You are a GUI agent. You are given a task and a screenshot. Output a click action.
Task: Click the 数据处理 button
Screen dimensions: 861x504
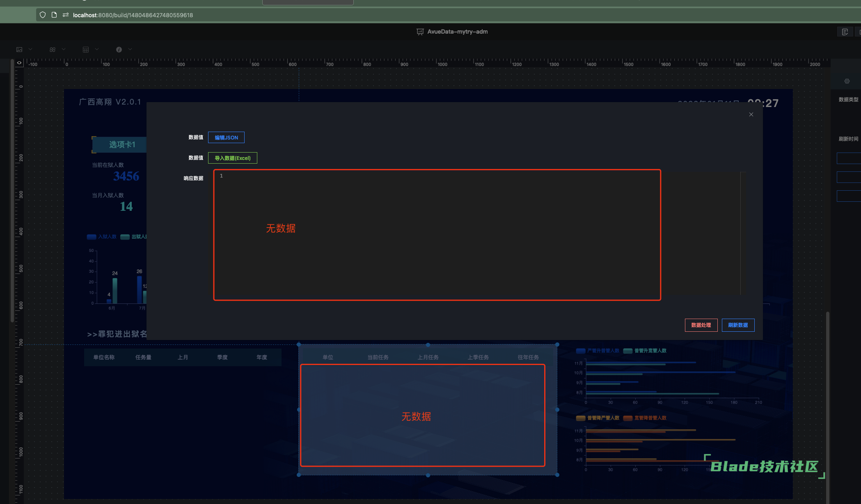point(701,325)
